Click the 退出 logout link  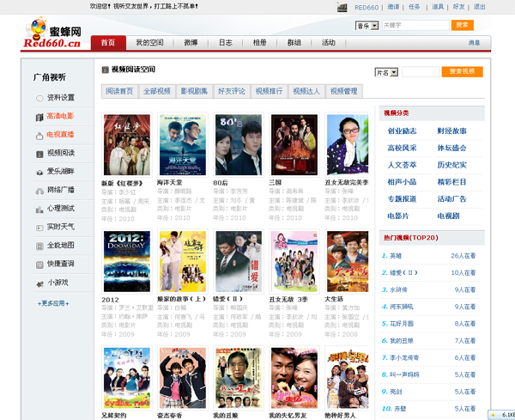pos(480,7)
